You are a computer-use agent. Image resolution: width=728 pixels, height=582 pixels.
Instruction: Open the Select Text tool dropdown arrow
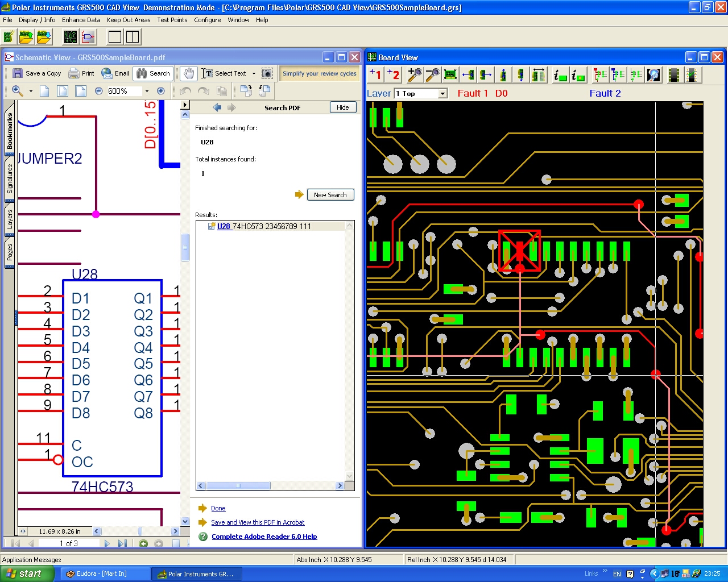pos(254,73)
